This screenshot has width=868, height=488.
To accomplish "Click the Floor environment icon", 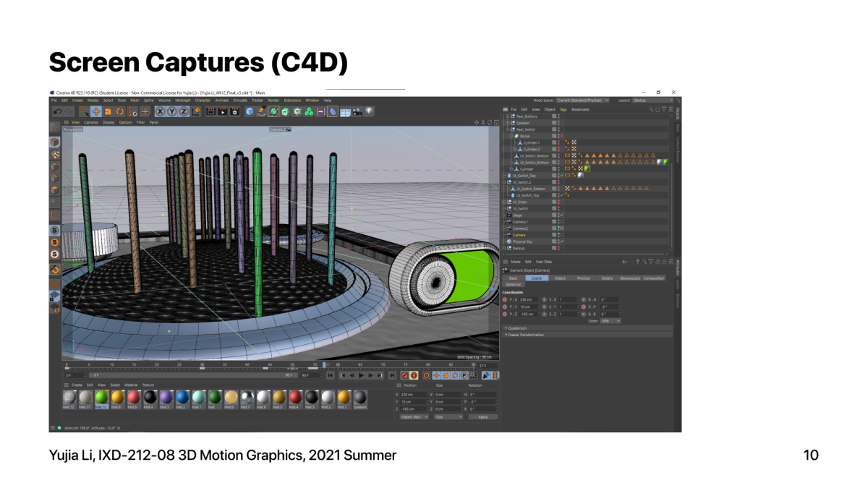I will [x=345, y=111].
